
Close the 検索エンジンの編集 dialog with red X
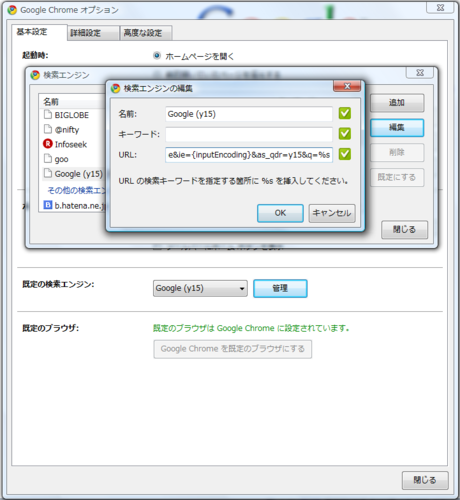pos(347,86)
